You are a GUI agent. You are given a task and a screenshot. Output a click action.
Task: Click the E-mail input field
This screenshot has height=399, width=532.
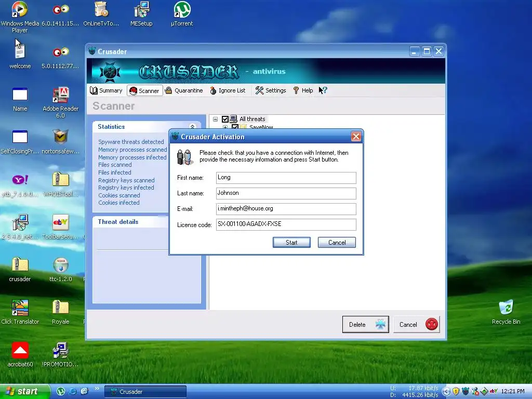pyautogui.click(x=286, y=209)
